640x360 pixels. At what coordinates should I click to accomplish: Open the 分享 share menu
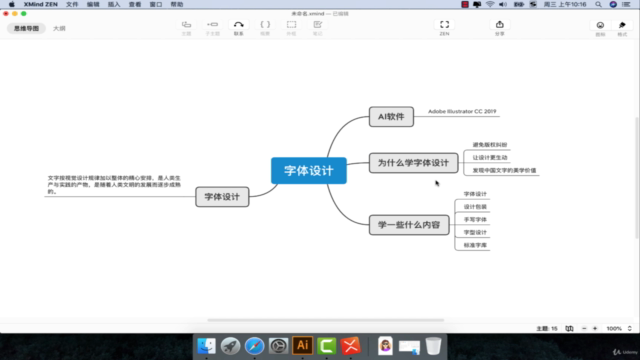(x=500, y=25)
